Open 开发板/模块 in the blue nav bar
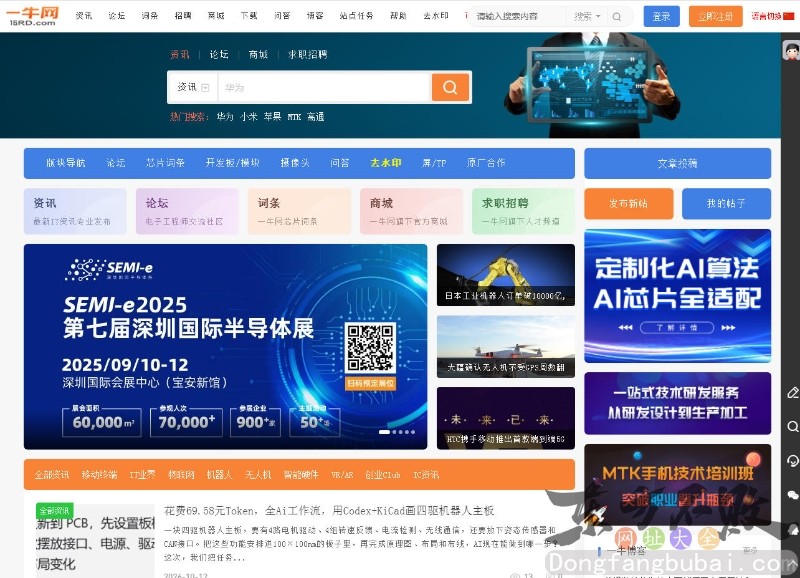This screenshot has width=800, height=578. pyautogui.click(x=233, y=163)
